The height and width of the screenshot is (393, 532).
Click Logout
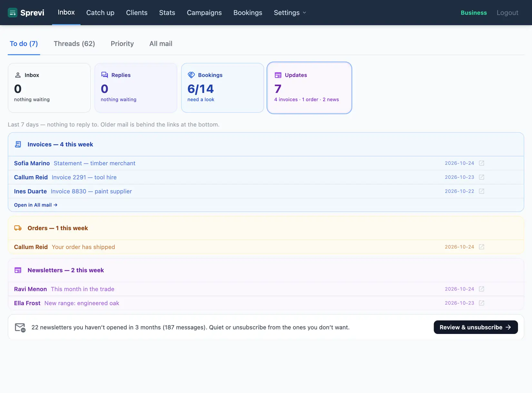pos(507,13)
